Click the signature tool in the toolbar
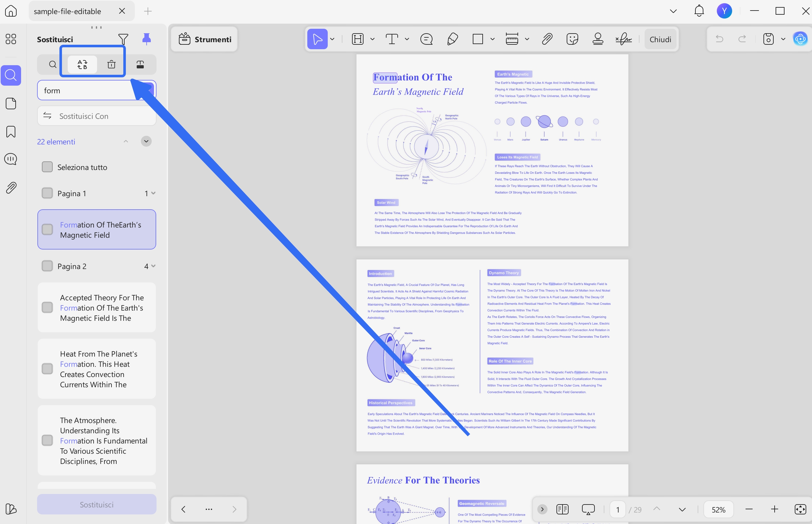 [624, 39]
